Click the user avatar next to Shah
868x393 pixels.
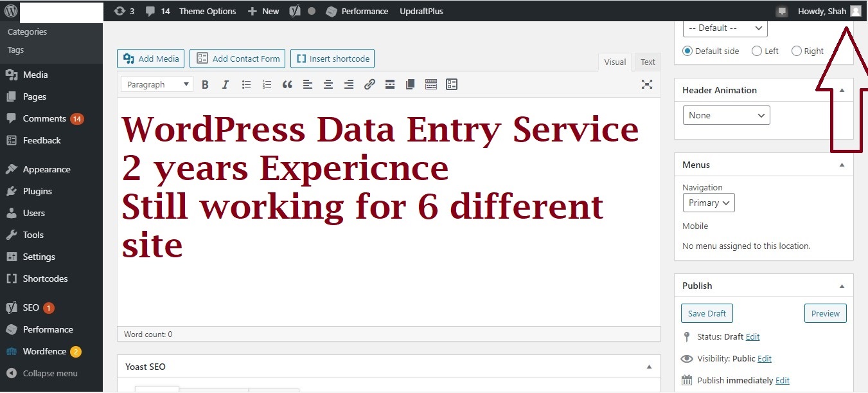tap(855, 11)
